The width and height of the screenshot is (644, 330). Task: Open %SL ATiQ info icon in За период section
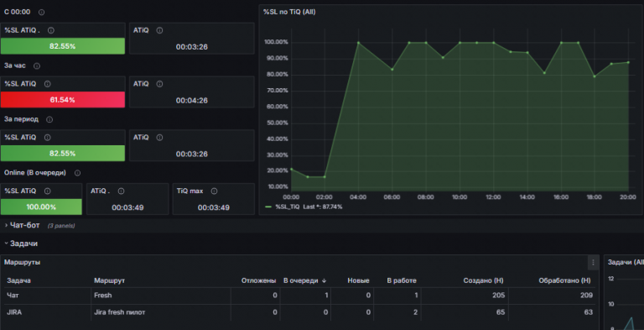tap(47, 138)
